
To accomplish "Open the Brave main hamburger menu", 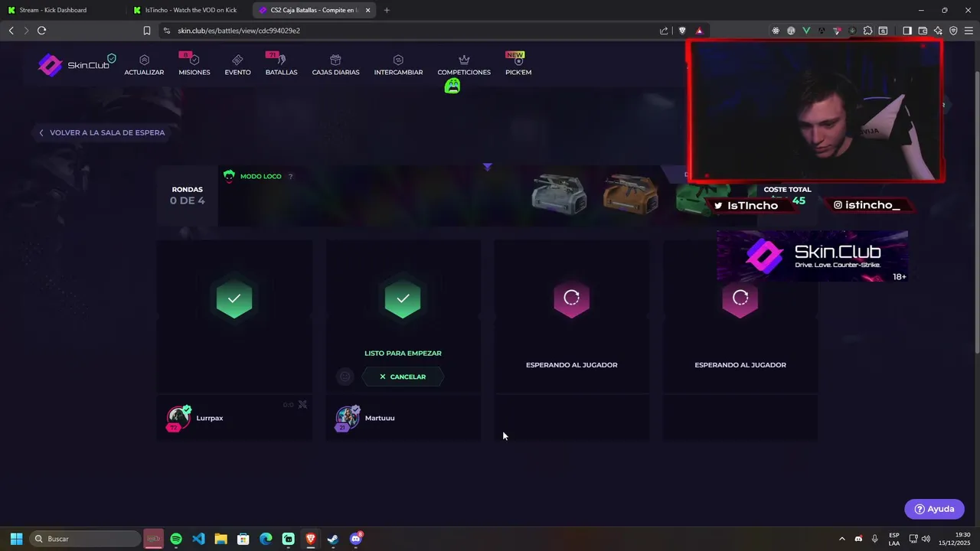I will (969, 31).
